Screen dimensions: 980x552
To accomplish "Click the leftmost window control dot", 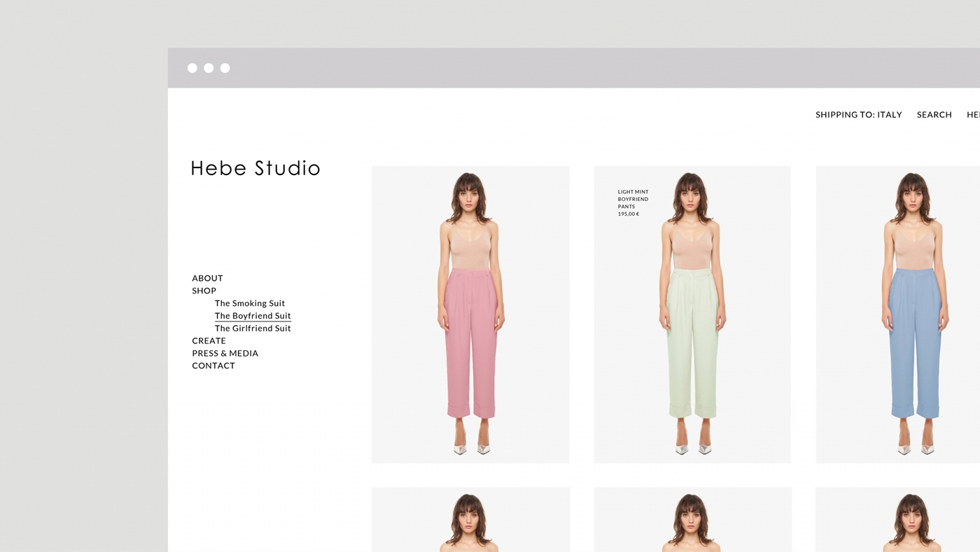I will click(192, 68).
